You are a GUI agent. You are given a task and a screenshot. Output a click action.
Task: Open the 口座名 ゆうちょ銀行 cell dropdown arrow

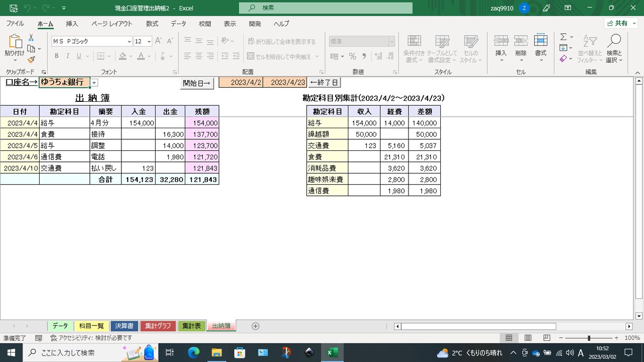coord(94,83)
